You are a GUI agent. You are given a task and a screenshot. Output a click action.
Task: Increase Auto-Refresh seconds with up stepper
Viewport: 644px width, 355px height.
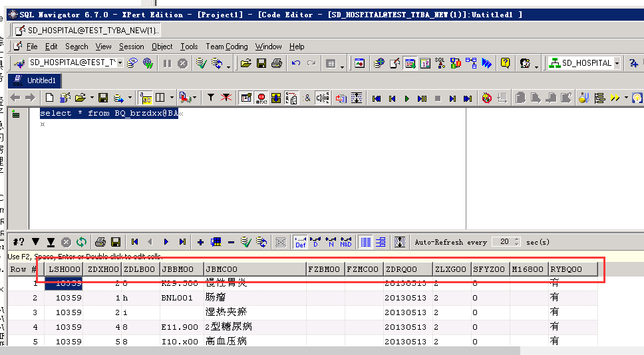tap(517, 239)
